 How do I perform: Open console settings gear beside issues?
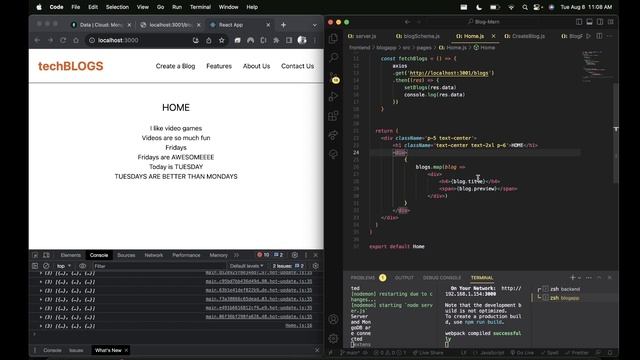point(316,266)
